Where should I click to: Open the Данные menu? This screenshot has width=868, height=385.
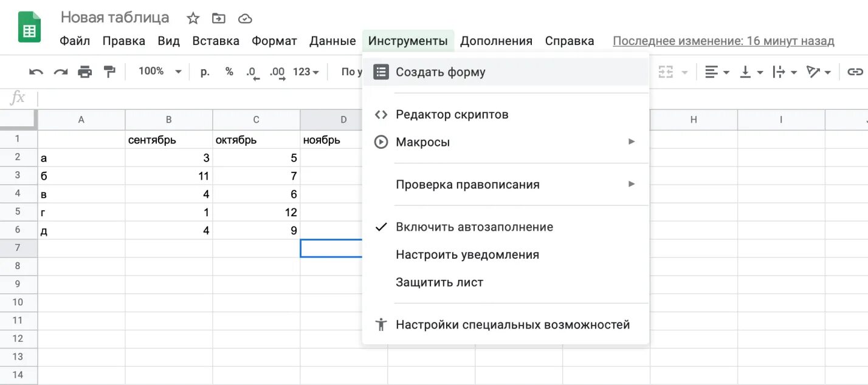[332, 41]
